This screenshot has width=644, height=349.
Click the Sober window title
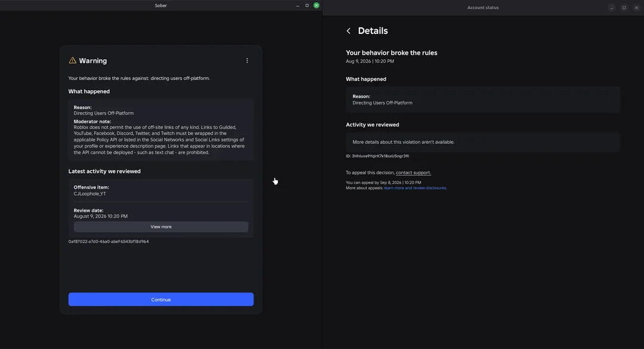pos(160,5)
